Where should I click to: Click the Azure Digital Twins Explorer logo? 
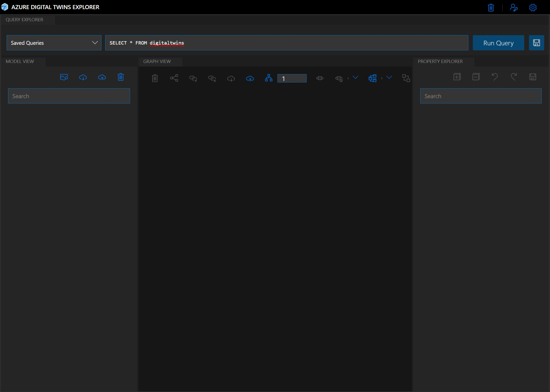coord(5,7)
